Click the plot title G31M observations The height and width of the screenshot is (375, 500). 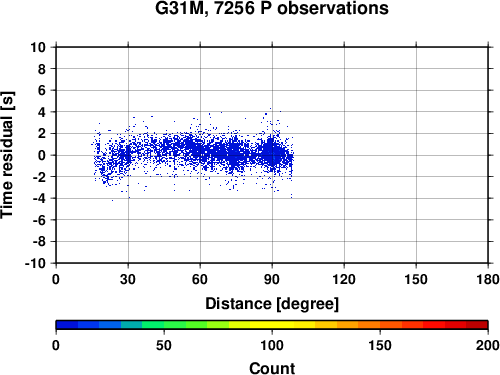272,8
